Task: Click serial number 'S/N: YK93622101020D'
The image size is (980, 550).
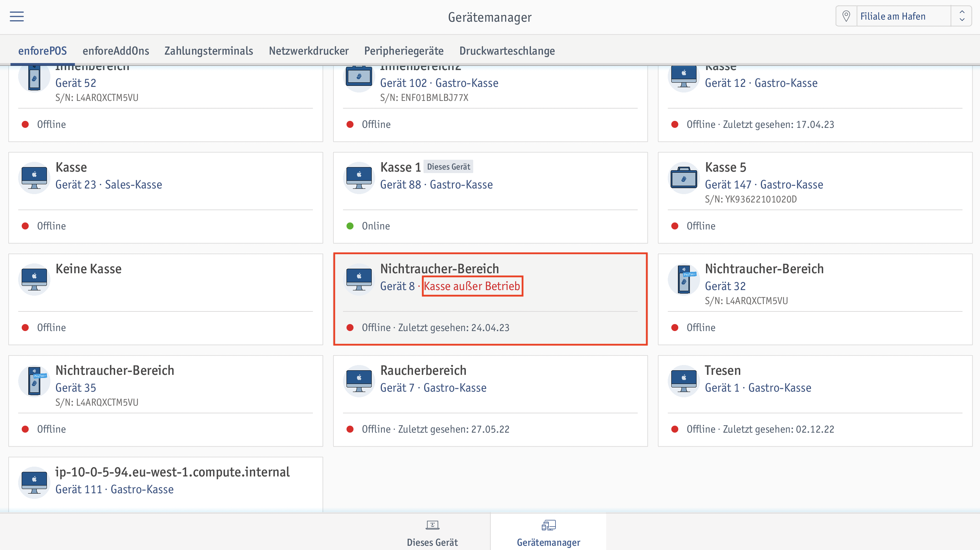Action: point(751,199)
